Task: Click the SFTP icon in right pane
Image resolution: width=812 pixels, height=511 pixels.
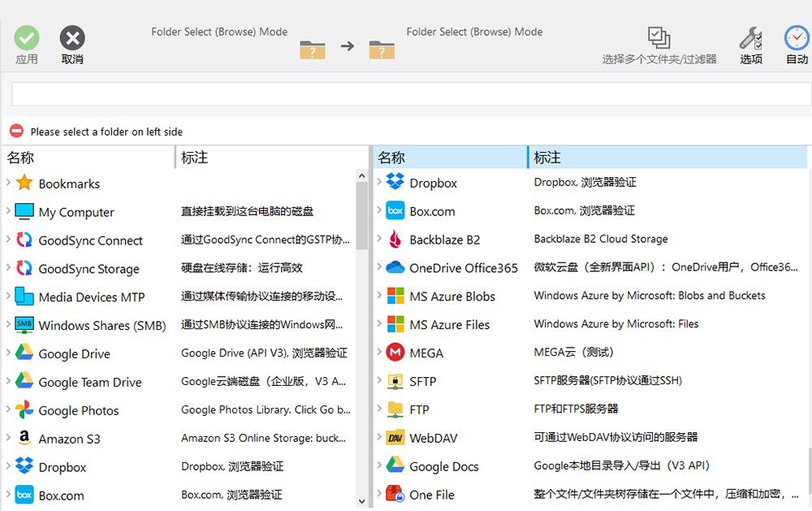Action: tap(395, 381)
